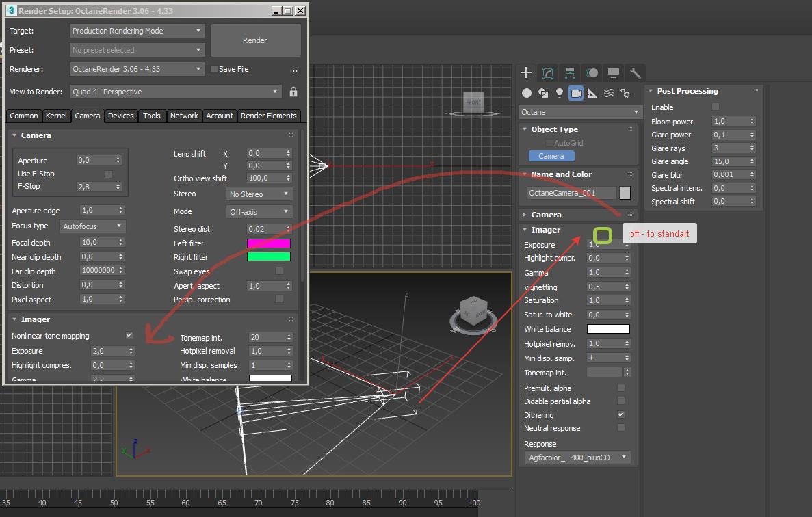Open the Focus type Autofocus dropdown
Image resolution: width=812 pixels, height=517 pixels.
click(x=92, y=226)
